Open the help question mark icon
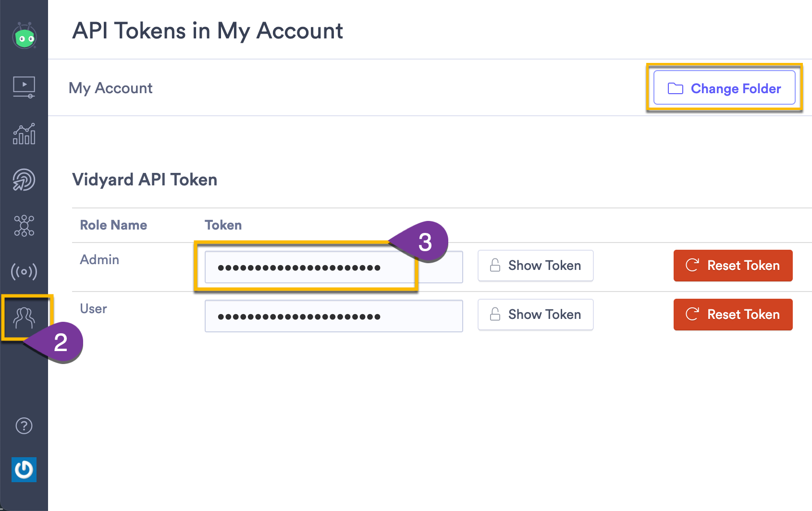Viewport: 812px width, 511px height. coord(24,426)
